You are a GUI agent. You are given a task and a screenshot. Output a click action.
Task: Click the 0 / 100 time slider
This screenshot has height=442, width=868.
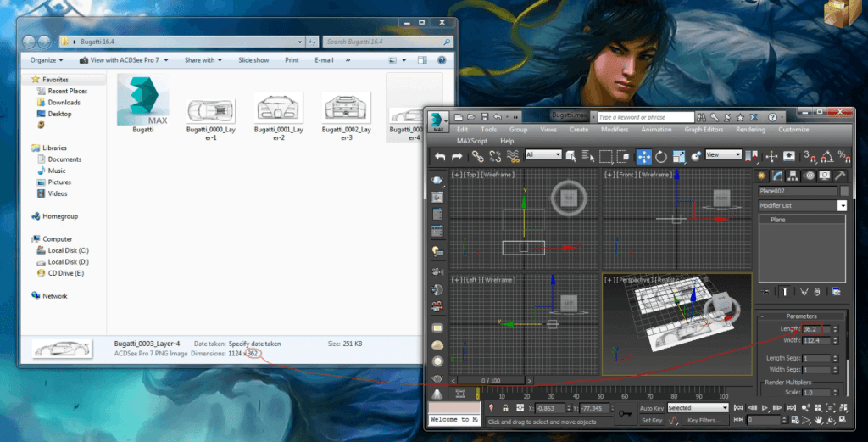tap(491, 381)
